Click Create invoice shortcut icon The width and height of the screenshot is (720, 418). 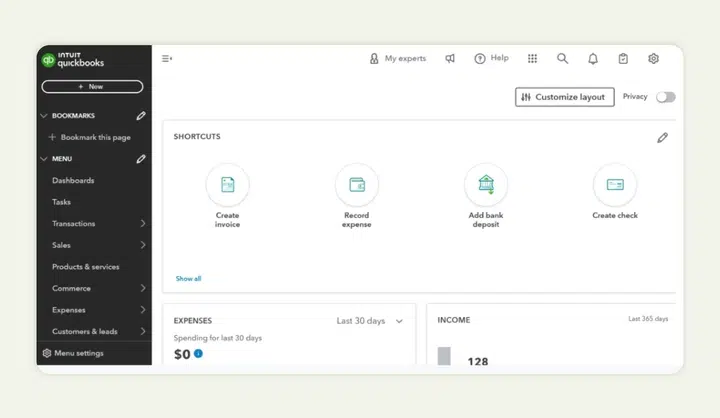click(x=227, y=185)
